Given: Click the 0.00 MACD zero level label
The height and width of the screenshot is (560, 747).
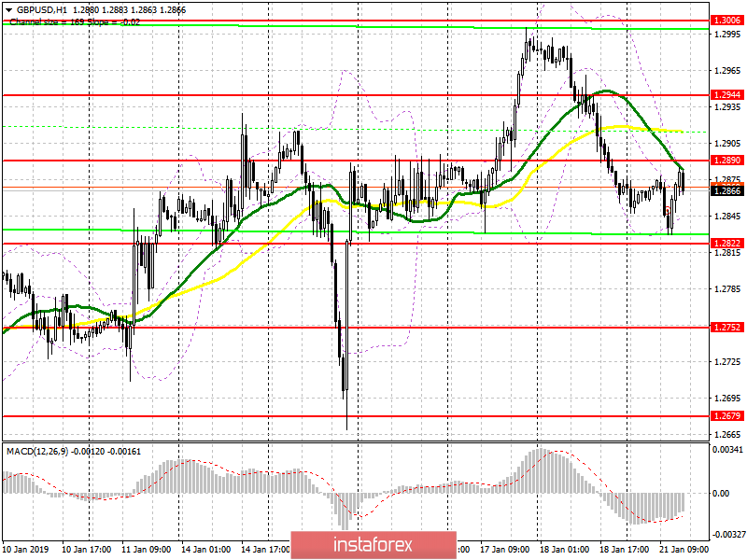Looking at the screenshot, I should (721, 494).
